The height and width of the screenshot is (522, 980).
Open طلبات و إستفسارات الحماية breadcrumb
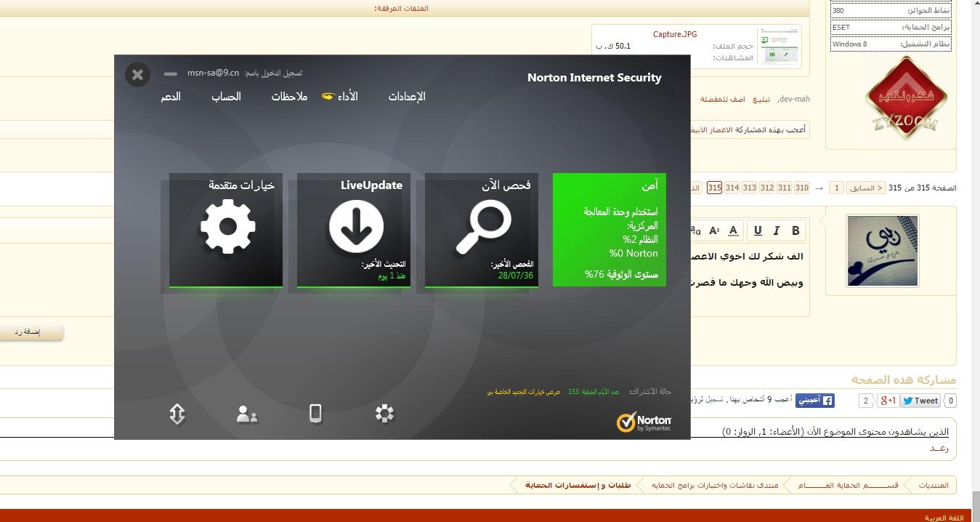pos(578,485)
